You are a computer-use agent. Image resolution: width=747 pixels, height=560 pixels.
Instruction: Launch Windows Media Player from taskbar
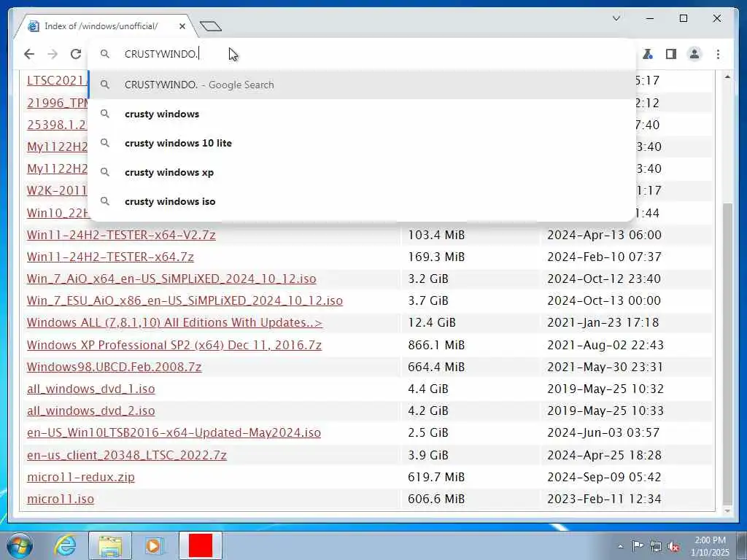point(154,545)
